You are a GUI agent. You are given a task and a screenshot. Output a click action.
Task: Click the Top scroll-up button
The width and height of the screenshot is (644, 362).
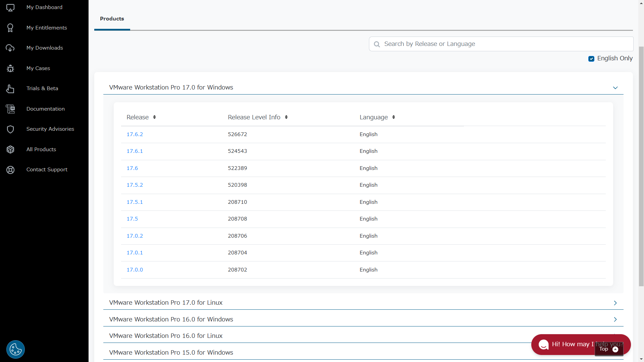[x=608, y=349]
